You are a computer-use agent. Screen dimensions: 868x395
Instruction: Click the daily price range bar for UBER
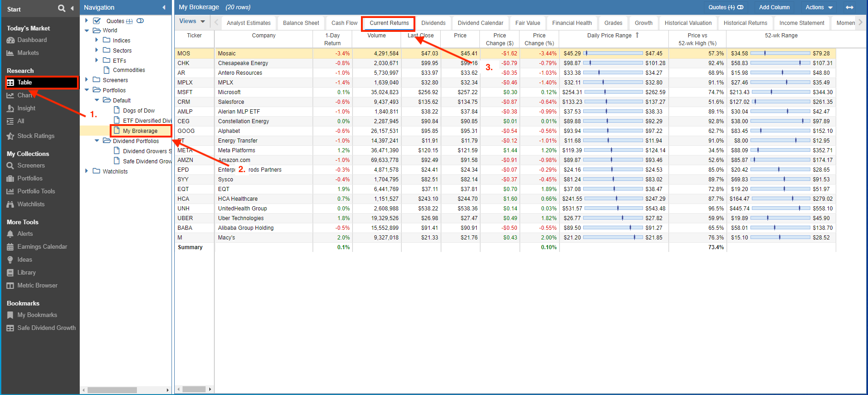coord(613,218)
